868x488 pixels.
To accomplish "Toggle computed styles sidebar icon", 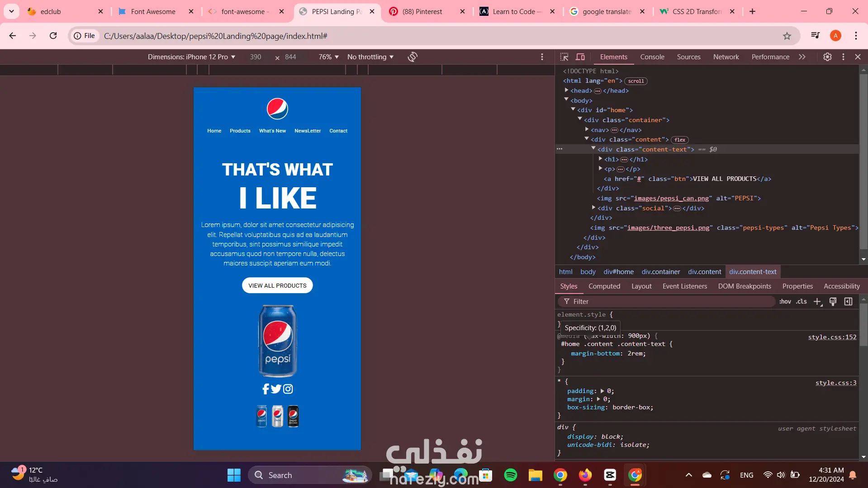I will pyautogui.click(x=848, y=302).
